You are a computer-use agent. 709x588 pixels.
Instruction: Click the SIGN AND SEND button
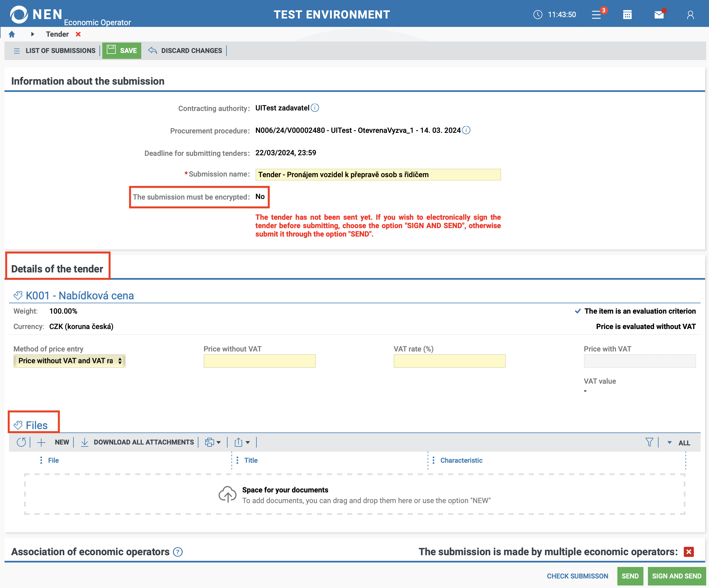click(x=676, y=576)
